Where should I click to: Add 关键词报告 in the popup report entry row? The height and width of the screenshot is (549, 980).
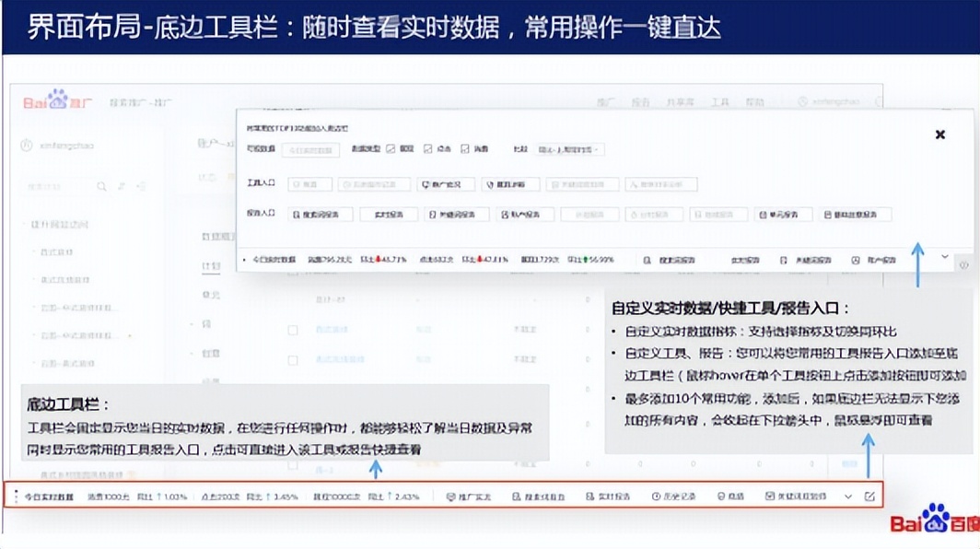[457, 215]
